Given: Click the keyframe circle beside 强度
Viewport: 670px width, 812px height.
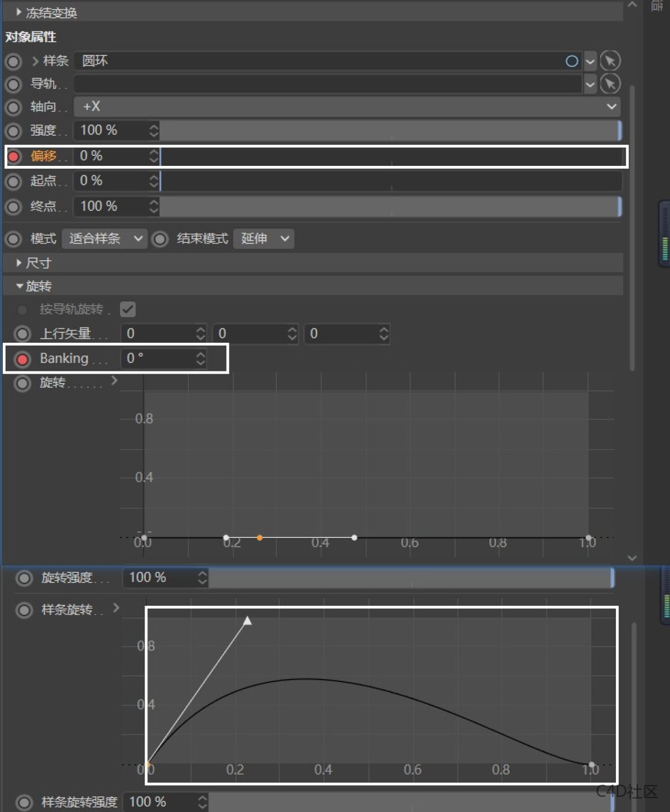Looking at the screenshot, I should 13,131.
